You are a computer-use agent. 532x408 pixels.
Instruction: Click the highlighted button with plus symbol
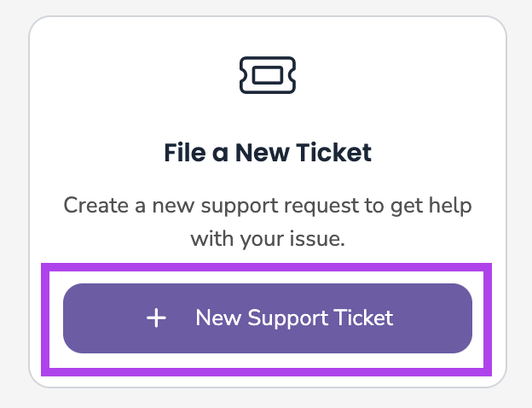pyautogui.click(x=267, y=318)
